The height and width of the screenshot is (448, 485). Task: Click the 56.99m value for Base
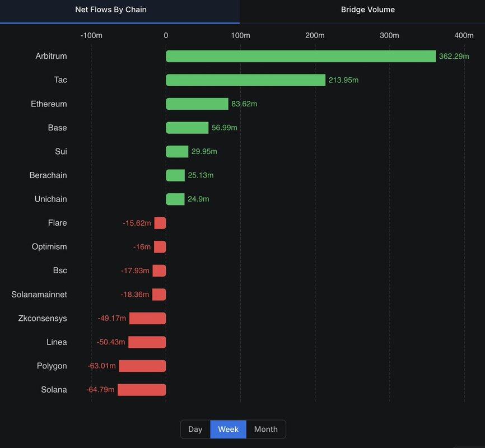225,128
